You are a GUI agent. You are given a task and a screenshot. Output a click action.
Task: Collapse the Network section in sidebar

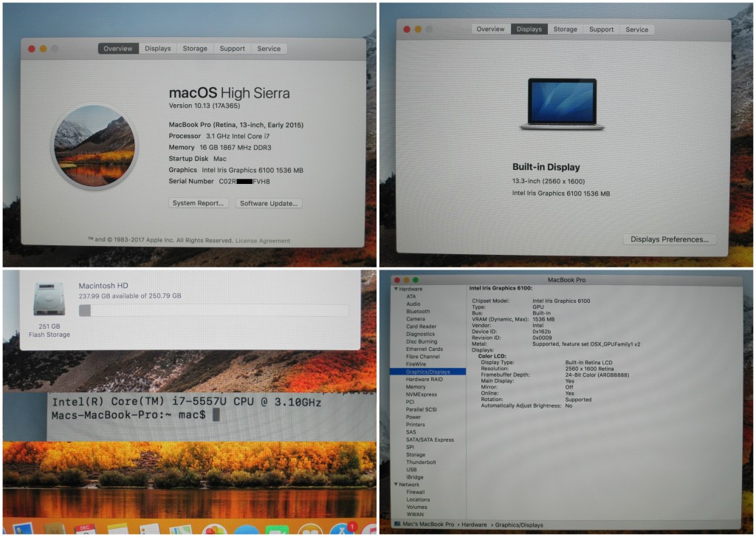pyautogui.click(x=396, y=485)
